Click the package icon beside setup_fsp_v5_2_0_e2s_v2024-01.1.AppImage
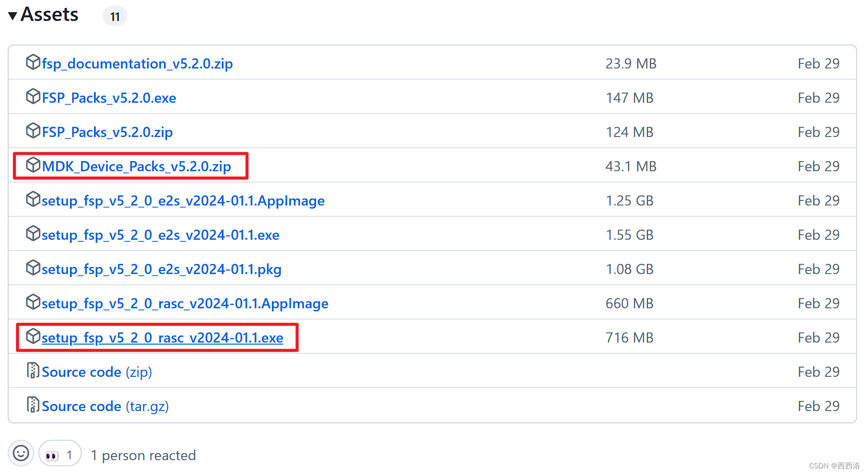The width and height of the screenshot is (868, 474). [x=33, y=199]
